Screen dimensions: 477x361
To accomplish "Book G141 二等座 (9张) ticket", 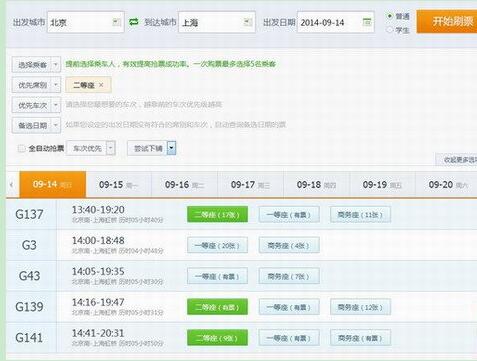I will pyautogui.click(x=217, y=338).
